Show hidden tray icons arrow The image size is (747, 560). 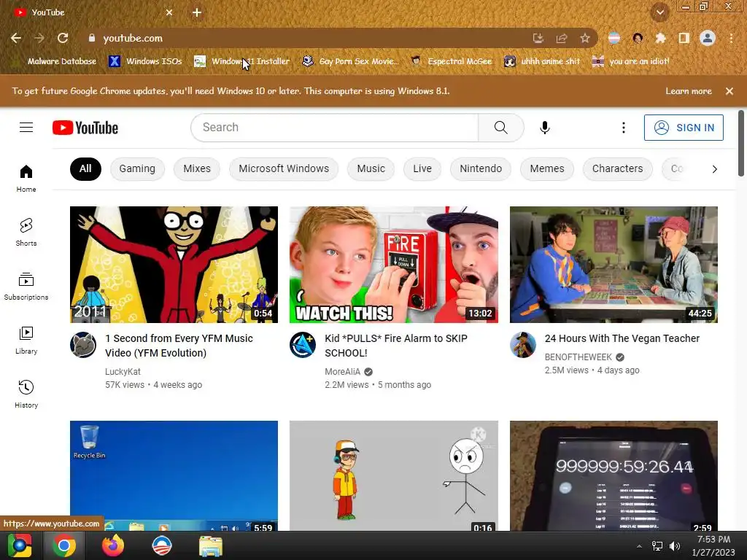tap(639, 546)
